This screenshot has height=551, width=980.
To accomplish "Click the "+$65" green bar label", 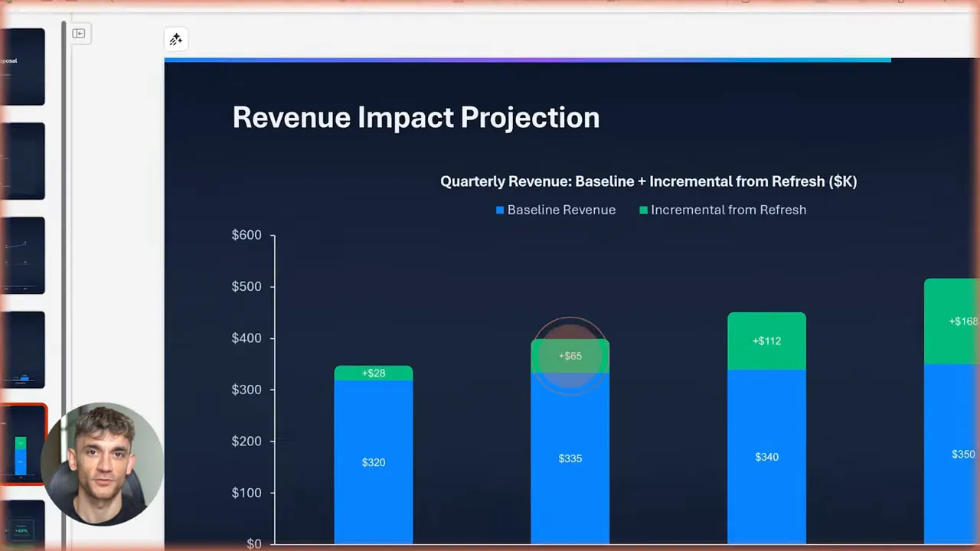I will click(x=570, y=356).
